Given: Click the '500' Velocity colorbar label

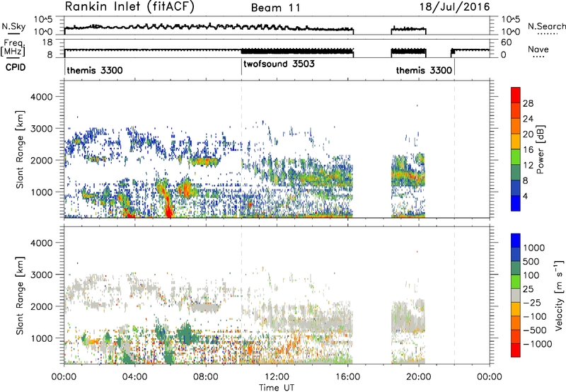Looking at the screenshot, I should tap(533, 262).
